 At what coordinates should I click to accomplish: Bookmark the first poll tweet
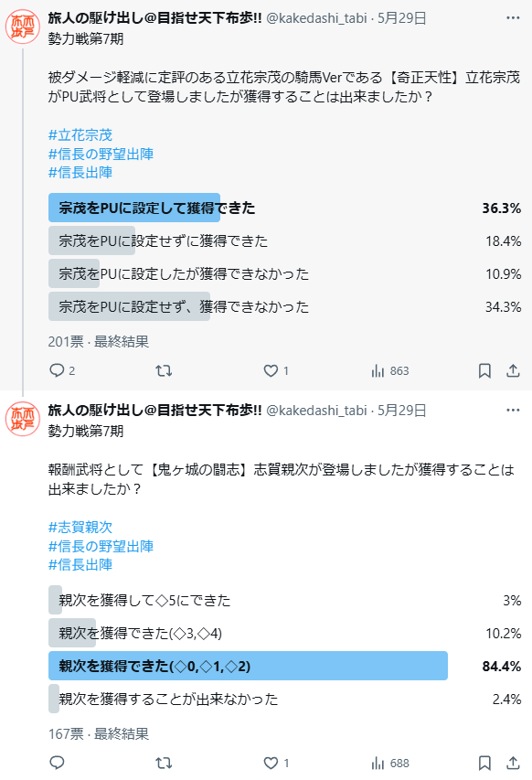[x=484, y=370]
